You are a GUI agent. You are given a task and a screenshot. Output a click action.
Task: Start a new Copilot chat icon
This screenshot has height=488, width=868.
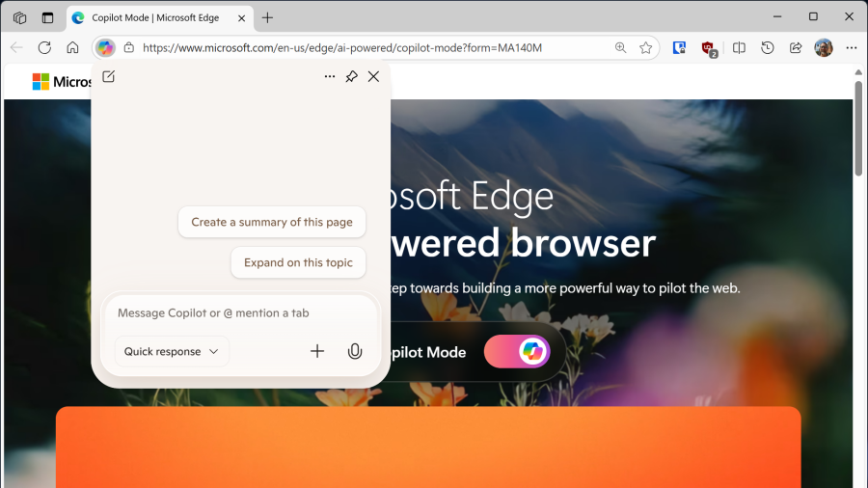[108, 76]
